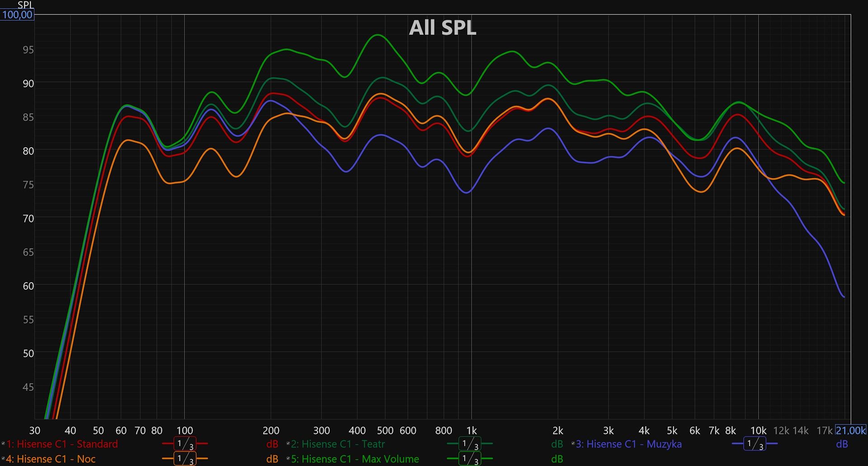The width and height of the screenshot is (868, 466).
Task: Click the 1/3 smoothing icon for Hisense C1 - Muzyka
Action: pyautogui.click(x=755, y=444)
